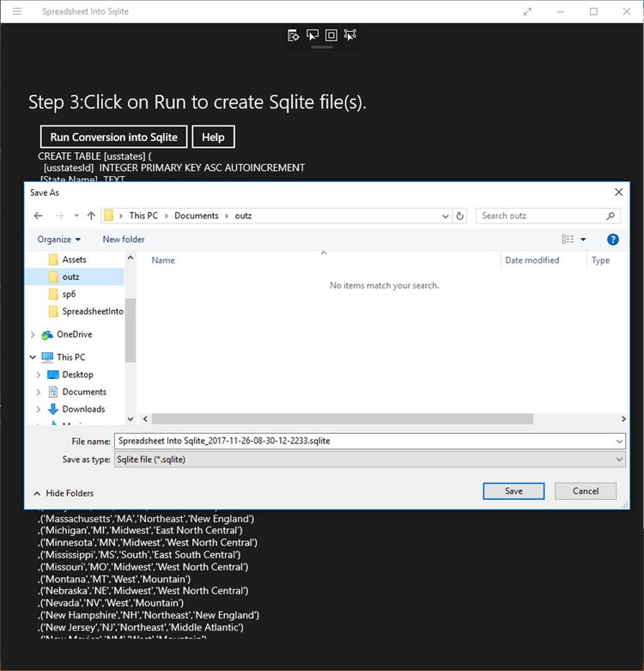Viewport: 644px width, 671px height.
Task: Expand the OneDrive tree node
Action: pyautogui.click(x=33, y=335)
